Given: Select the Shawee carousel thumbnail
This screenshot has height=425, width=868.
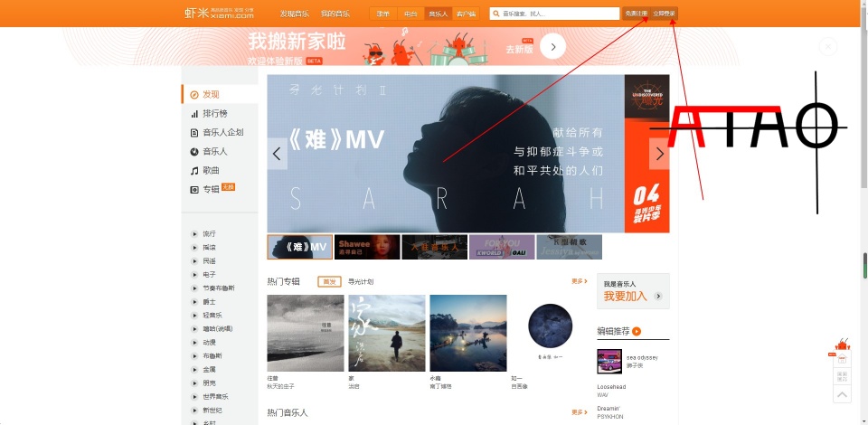Looking at the screenshot, I should click(368, 247).
